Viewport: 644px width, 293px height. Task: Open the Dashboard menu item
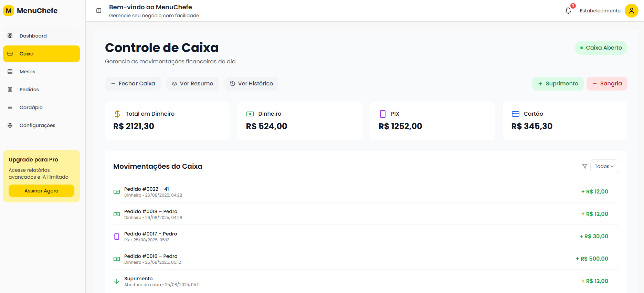(33, 36)
